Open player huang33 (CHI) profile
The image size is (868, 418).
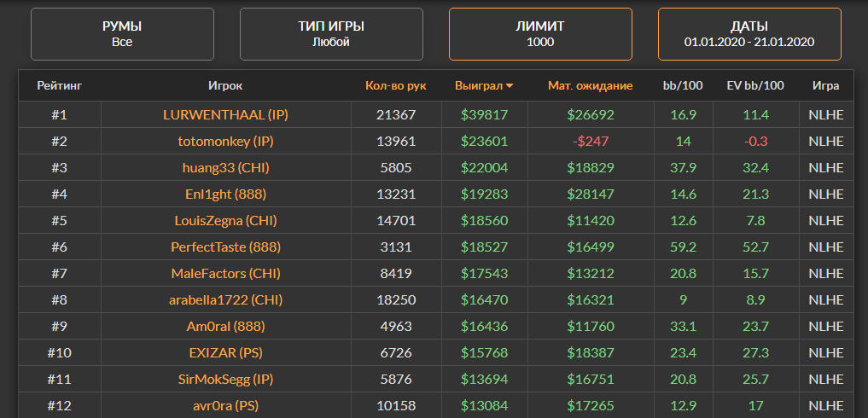[226, 168]
